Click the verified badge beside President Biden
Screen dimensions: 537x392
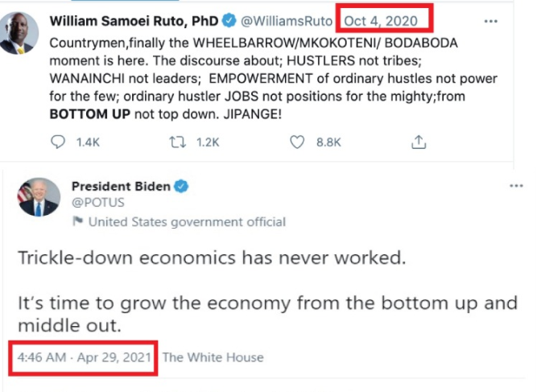[x=182, y=186]
